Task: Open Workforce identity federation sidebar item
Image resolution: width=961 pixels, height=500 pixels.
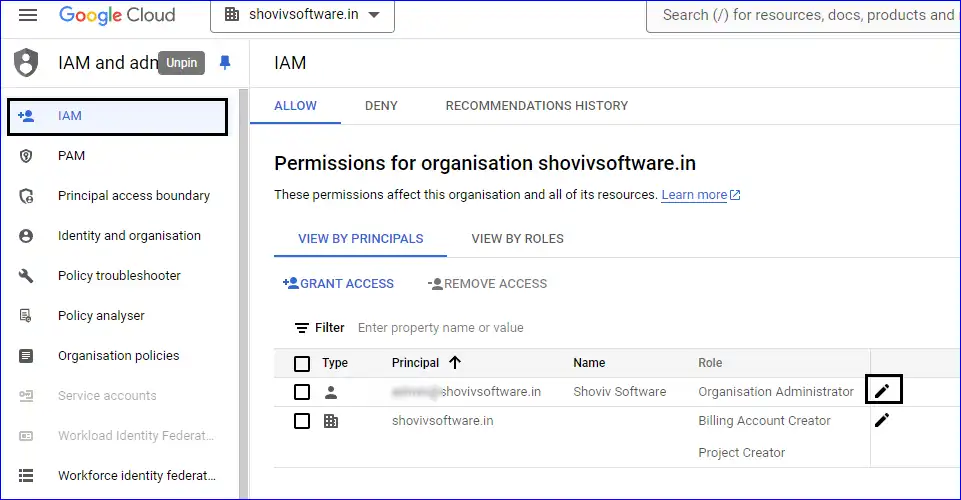Action: 136,476
